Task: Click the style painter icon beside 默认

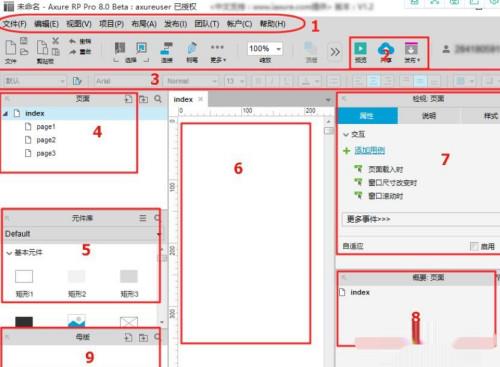Action: click(77, 81)
